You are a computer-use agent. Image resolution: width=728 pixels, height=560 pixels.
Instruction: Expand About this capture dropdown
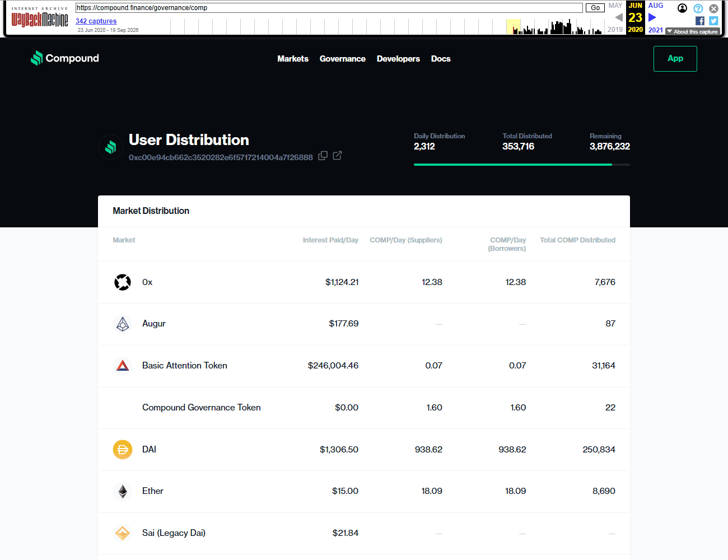click(x=692, y=31)
